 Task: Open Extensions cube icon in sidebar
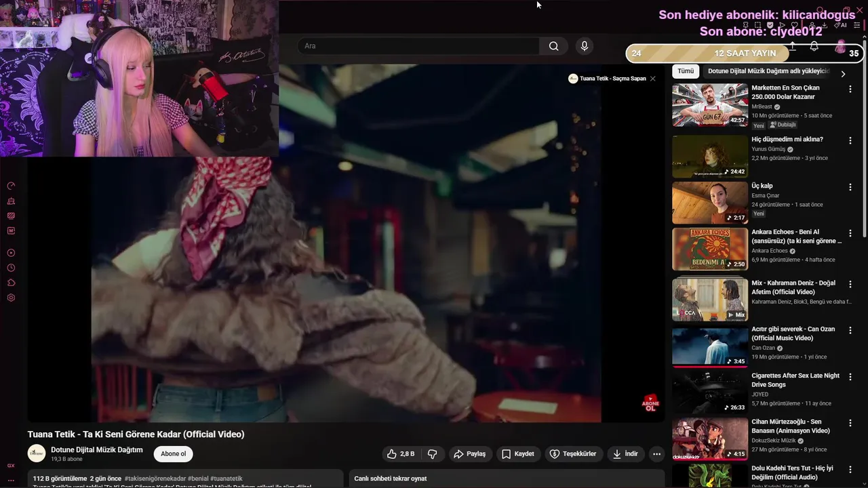coord(11,283)
